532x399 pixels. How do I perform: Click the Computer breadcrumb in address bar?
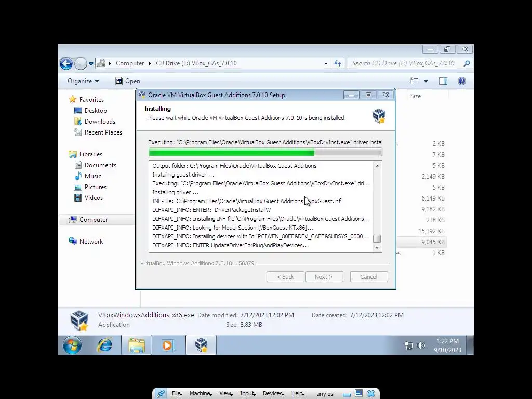[130, 63]
